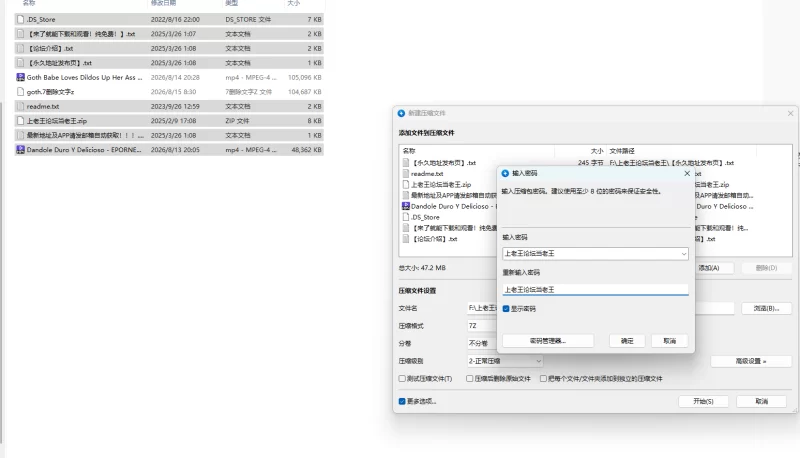Click the 7删除文字Z 文件 type cell

(248, 92)
